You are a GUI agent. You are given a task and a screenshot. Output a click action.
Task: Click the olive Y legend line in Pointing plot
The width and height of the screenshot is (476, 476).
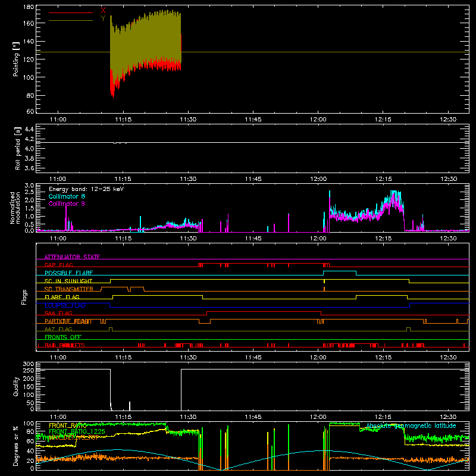point(71,21)
